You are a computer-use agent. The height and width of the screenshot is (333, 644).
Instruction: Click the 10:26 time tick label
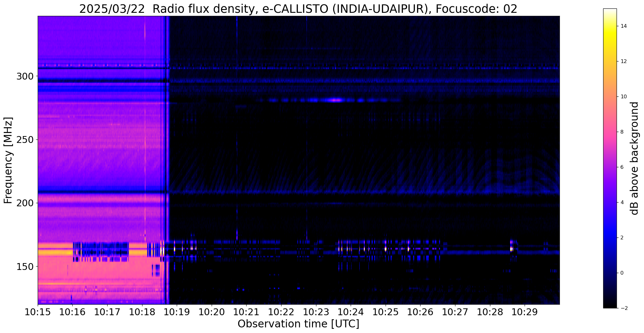click(421, 312)
